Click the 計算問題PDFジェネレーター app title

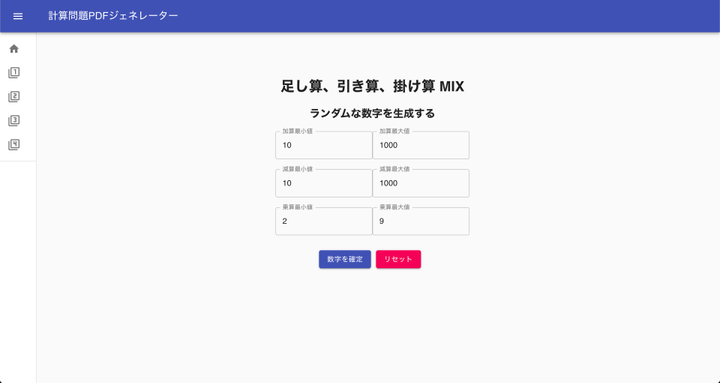click(113, 16)
